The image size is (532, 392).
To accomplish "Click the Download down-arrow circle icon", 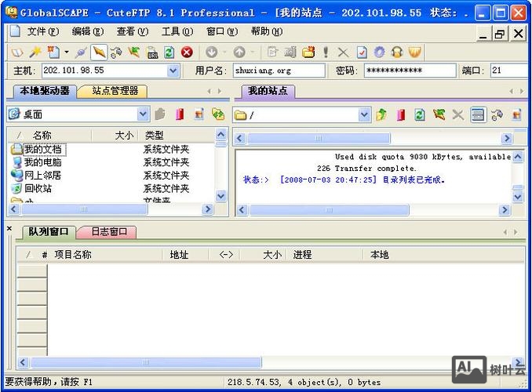I will click(212, 53).
